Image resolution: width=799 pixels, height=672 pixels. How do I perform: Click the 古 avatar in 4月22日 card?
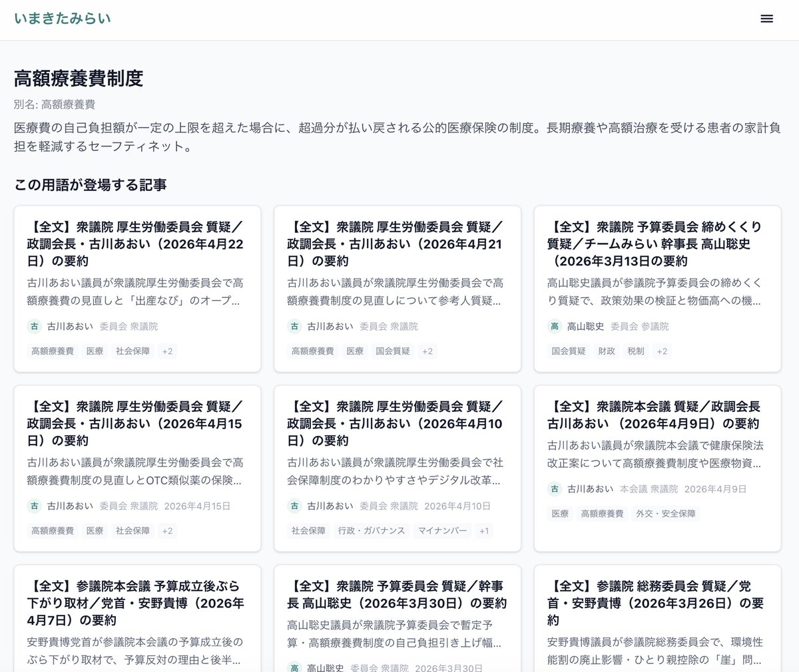click(35, 326)
